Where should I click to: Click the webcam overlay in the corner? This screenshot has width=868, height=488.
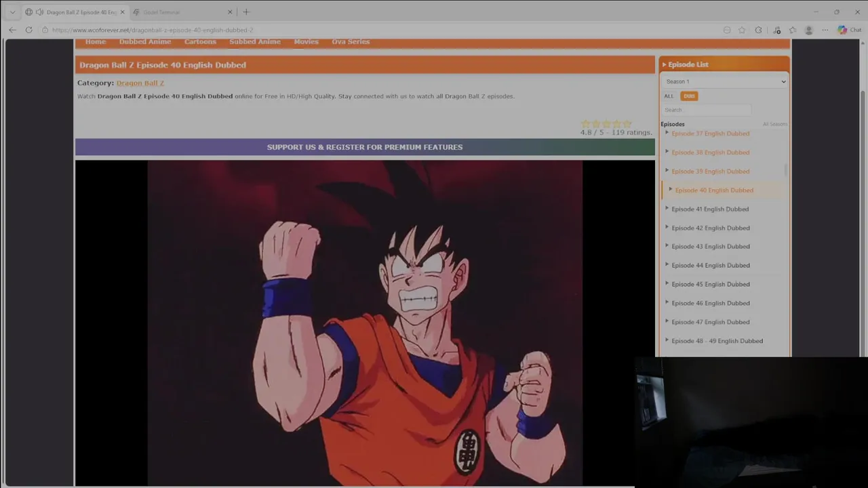[751, 422]
